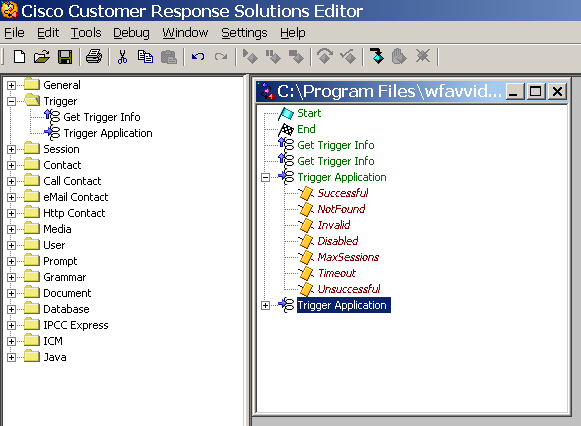The image size is (581, 426).
Task: Collapse the expanded Trigger Application step
Action: coord(265,177)
